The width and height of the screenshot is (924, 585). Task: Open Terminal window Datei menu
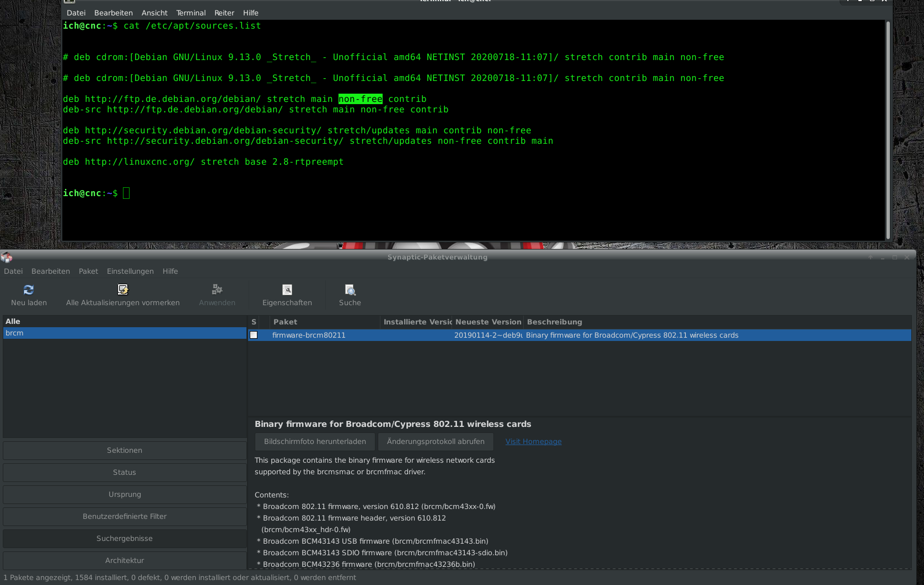coord(76,13)
